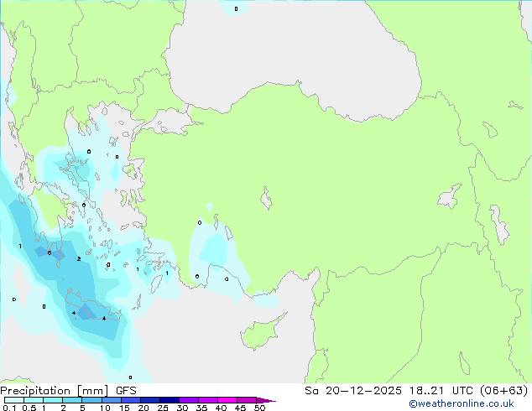Click the purple over-50 legend arrow
The image size is (532, 411).
point(266,400)
